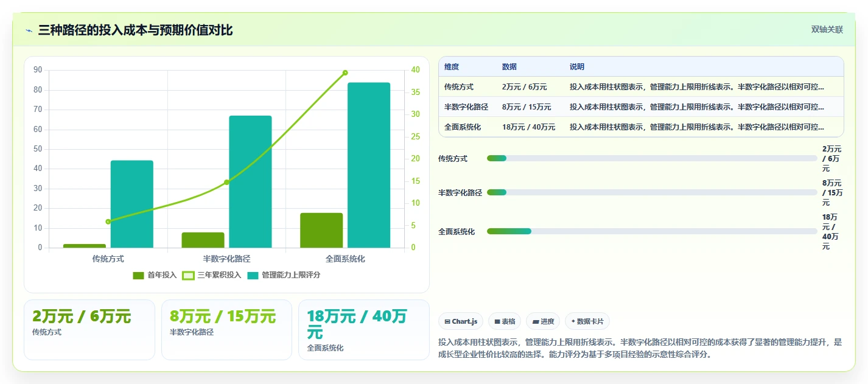The height and width of the screenshot is (384, 868).
Task: Click the line point above 半数字化路径
Action: coord(226,182)
